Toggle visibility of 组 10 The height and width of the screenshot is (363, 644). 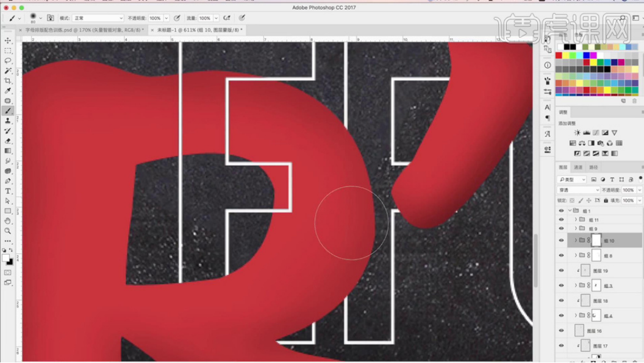pos(562,241)
